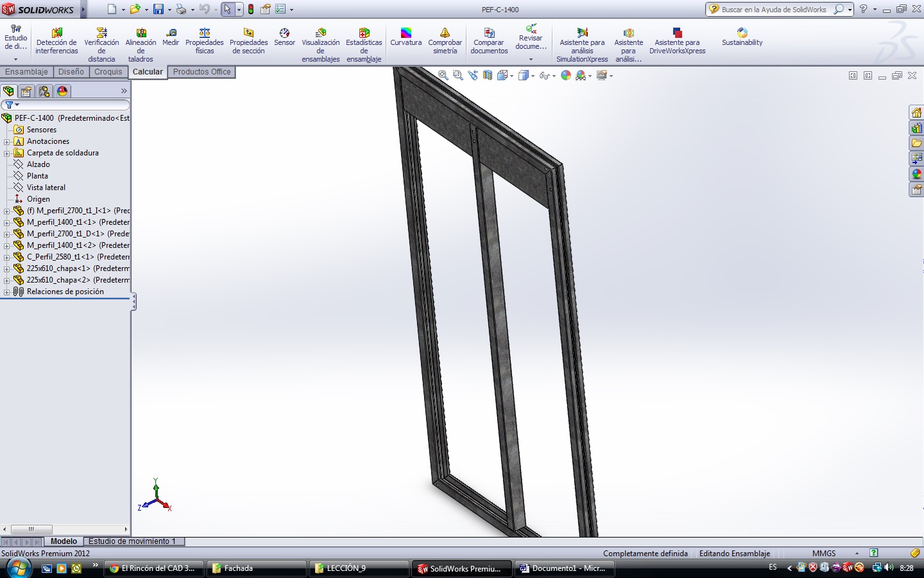Switch to the Croquis tab
Screen dimensions: 924x578
[108, 72]
